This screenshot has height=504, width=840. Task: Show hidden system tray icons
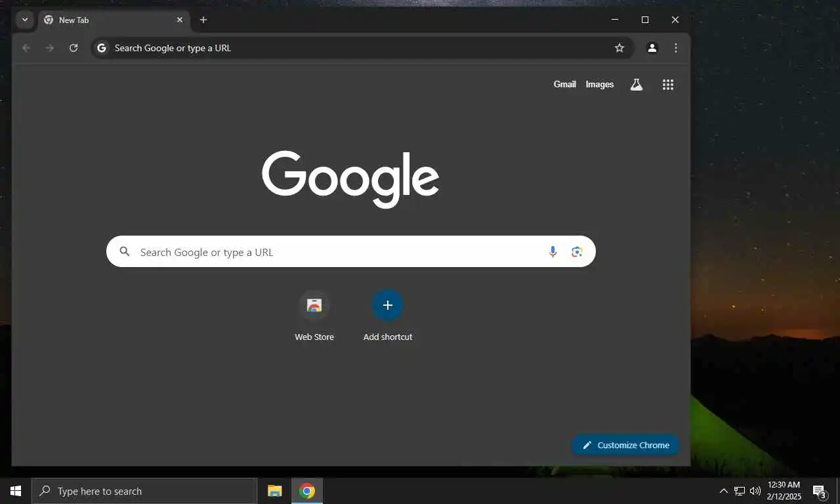pos(723,491)
